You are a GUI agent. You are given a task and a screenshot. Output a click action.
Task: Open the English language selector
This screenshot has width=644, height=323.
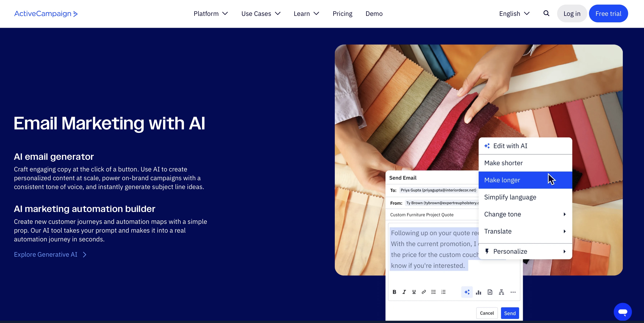coord(514,14)
